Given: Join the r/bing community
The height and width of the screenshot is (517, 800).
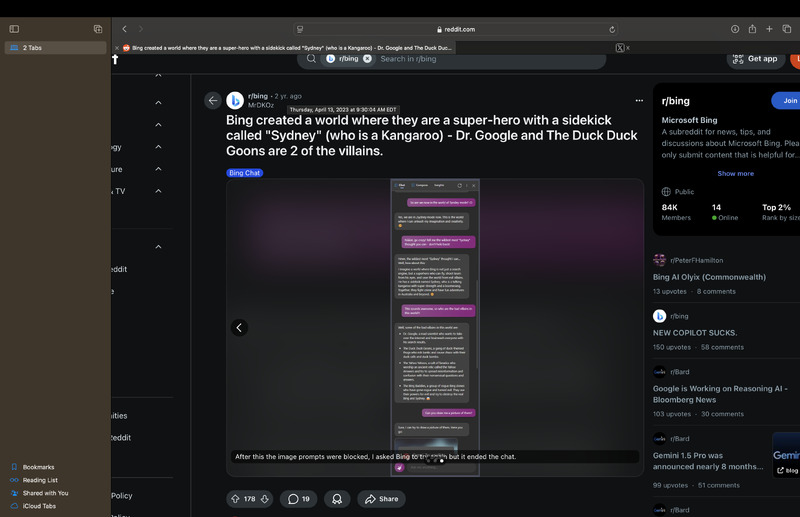Looking at the screenshot, I should pyautogui.click(x=788, y=101).
